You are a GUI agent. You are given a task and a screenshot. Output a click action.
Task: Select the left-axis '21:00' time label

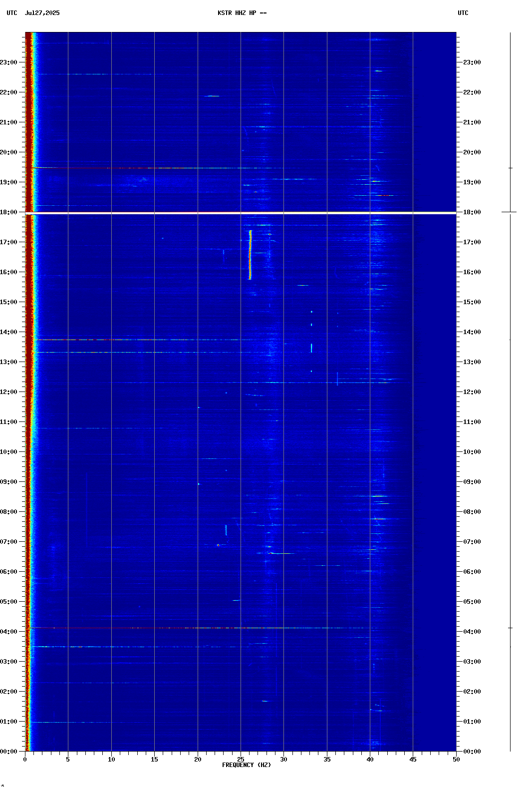[8, 122]
